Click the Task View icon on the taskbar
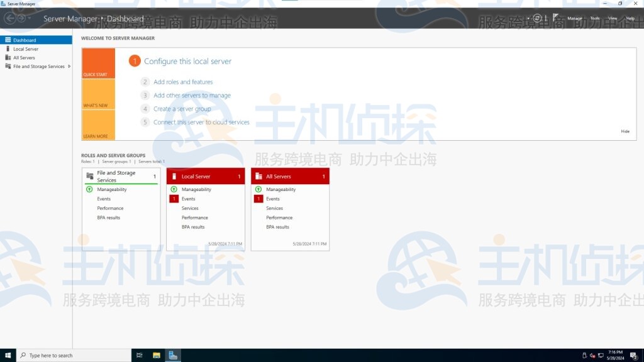The height and width of the screenshot is (362, 644). coord(138,355)
